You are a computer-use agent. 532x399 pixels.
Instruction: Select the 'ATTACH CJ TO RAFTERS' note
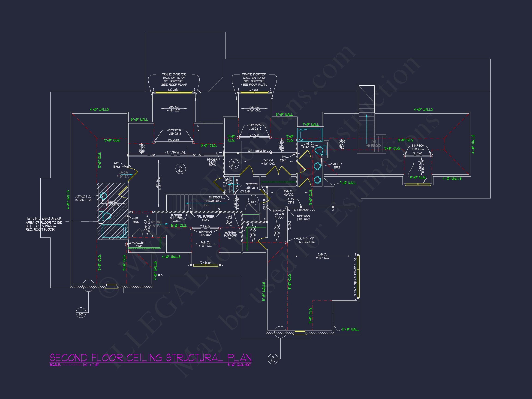83,198
